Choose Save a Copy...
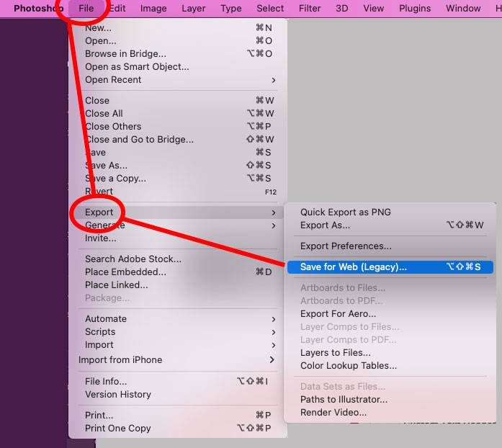The image size is (502, 448). (x=178, y=179)
